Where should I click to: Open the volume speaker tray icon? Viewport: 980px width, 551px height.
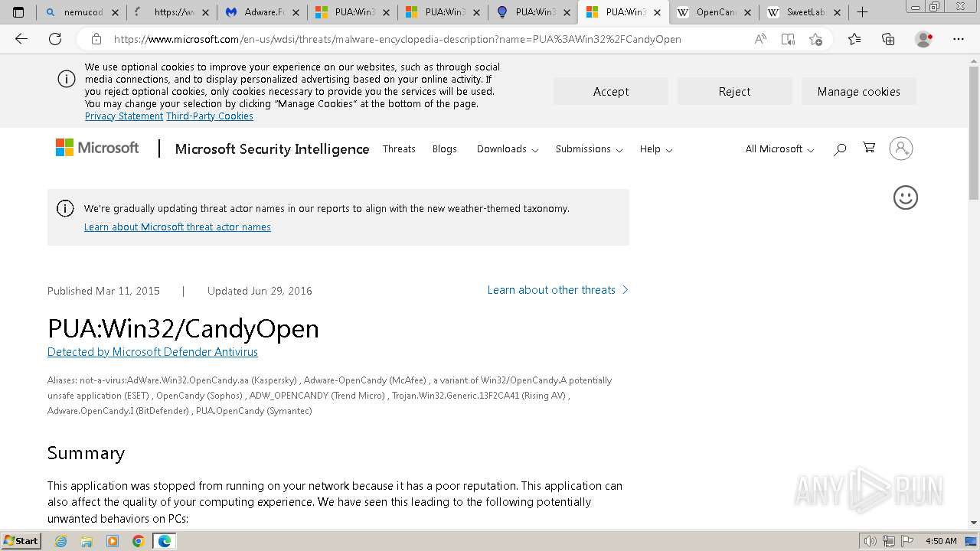870,541
